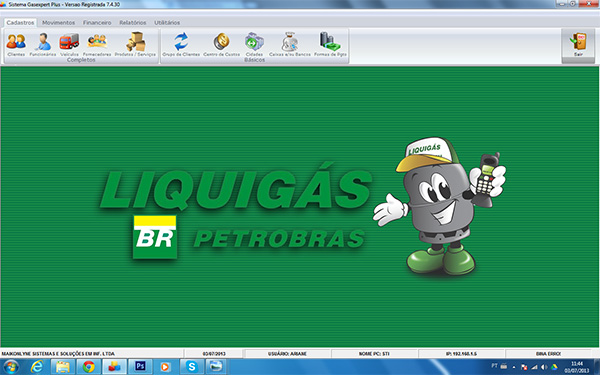Click the 'USUÁRIO: ARIANE' status bar entry

point(287,354)
